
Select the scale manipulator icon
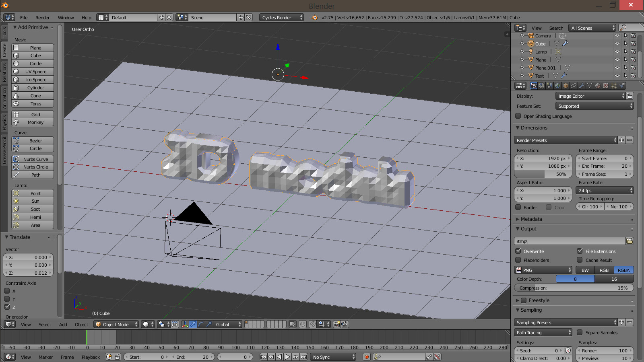[x=209, y=324]
